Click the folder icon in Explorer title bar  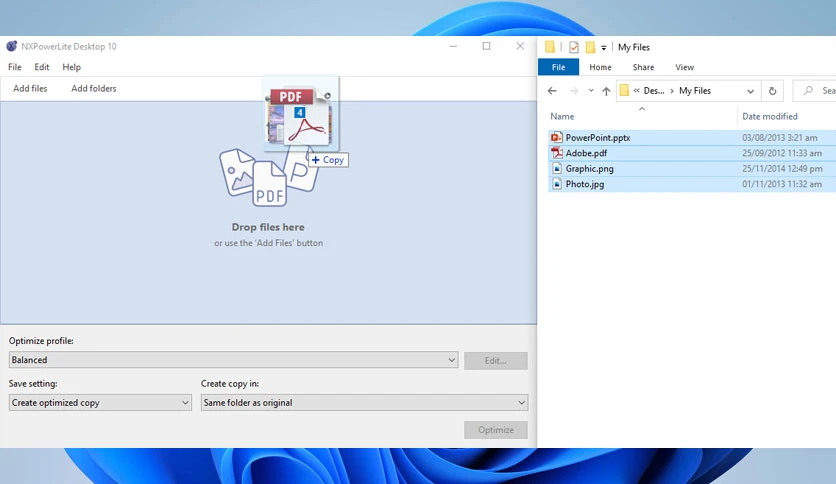pos(550,47)
